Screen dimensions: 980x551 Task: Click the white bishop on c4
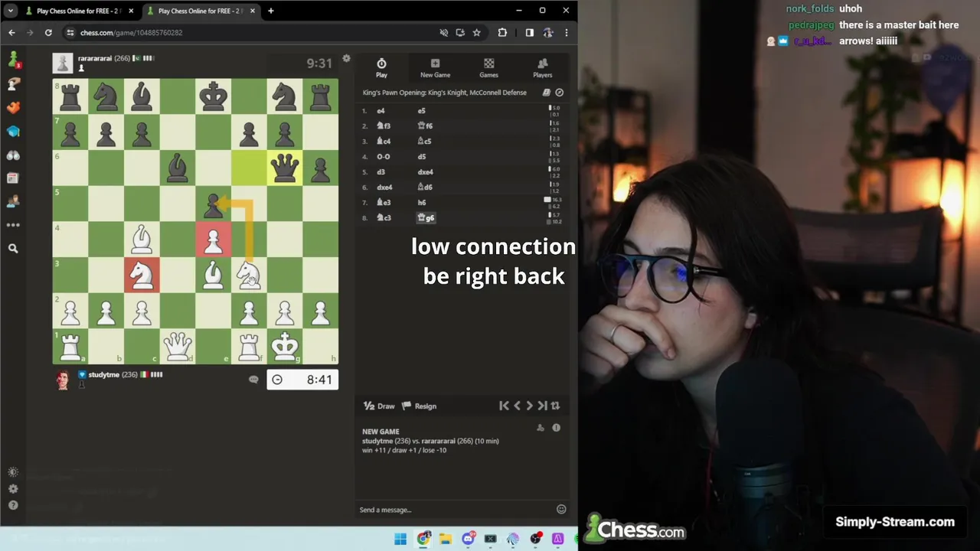[x=142, y=238]
